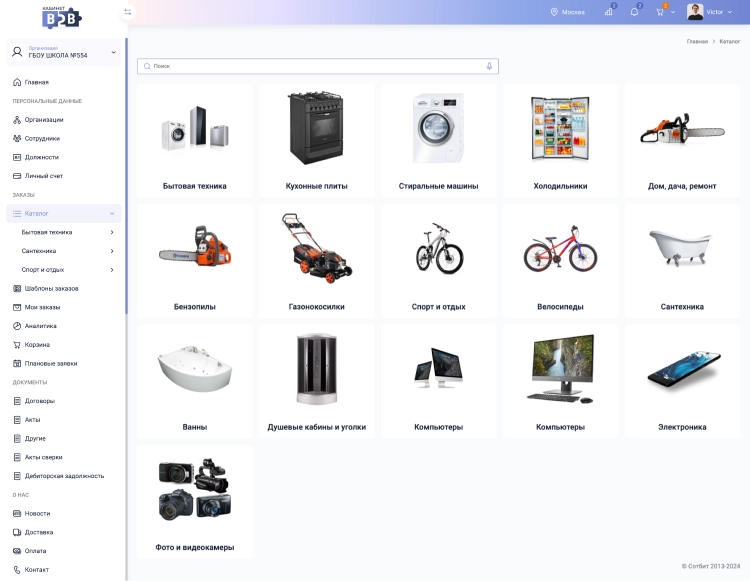Toggle the sidebar collapse arrows button
This screenshot has width=750, height=581.
[127, 12]
